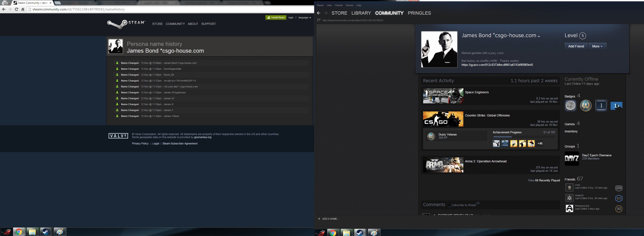
Task: Open View All Recently Played link
Action: tap(544, 180)
